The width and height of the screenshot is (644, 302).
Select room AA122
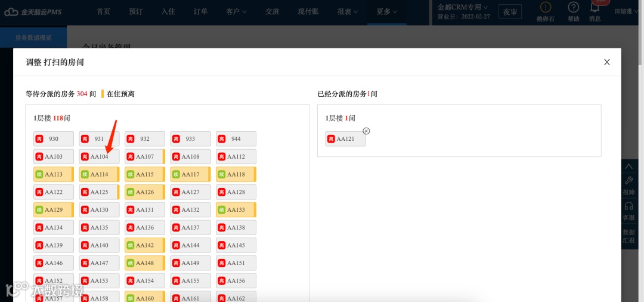pyautogui.click(x=54, y=192)
